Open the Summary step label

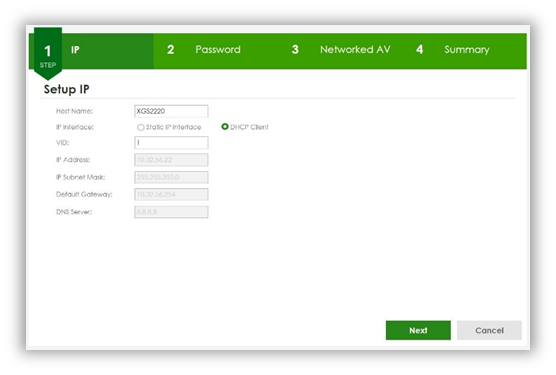[467, 50]
